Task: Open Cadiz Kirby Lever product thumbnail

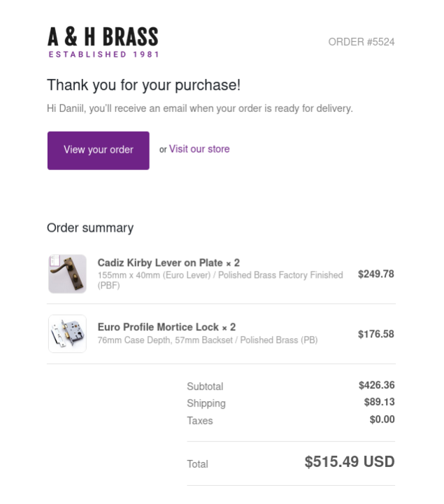Action: coord(67,274)
